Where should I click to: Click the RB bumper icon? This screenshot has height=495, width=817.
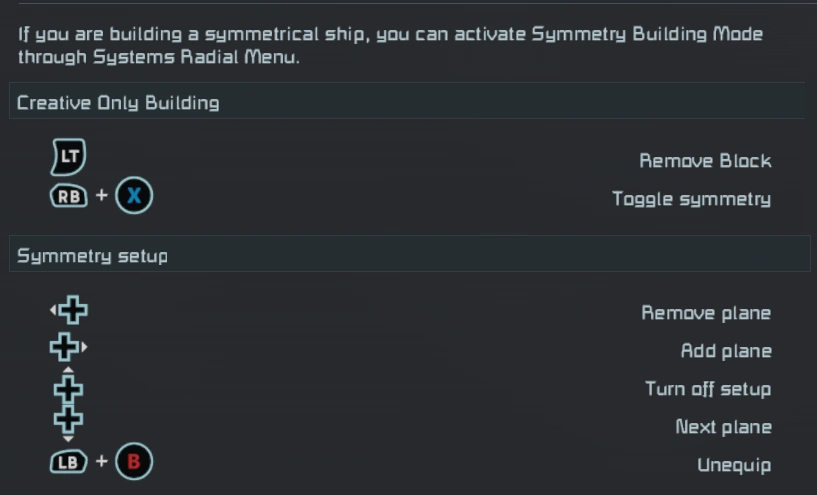(x=69, y=196)
